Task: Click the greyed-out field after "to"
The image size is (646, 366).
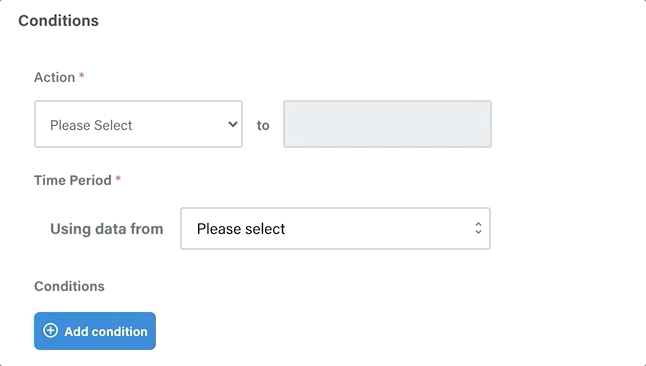Action: pos(387,124)
